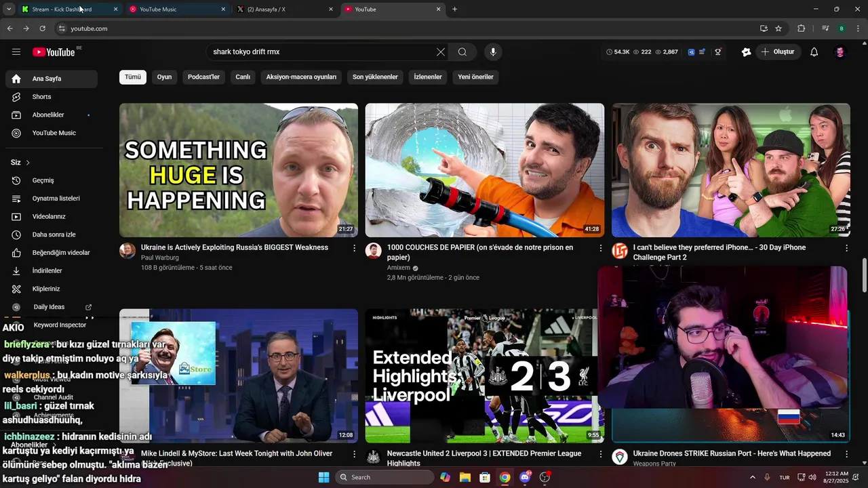Bookmark this page with the star icon
This screenshot has height=488, width=868.
point(778,28)
